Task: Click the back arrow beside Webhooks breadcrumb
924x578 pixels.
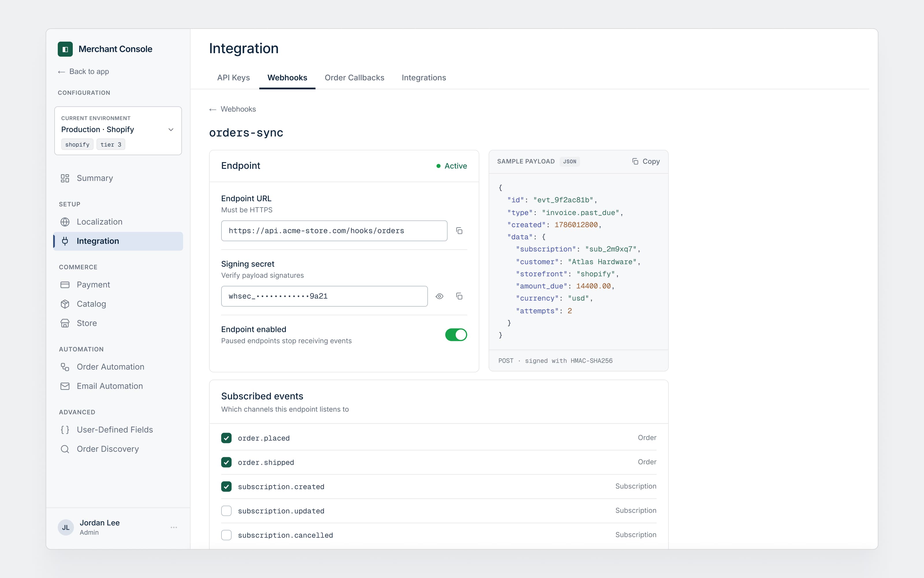Action: 213,110
